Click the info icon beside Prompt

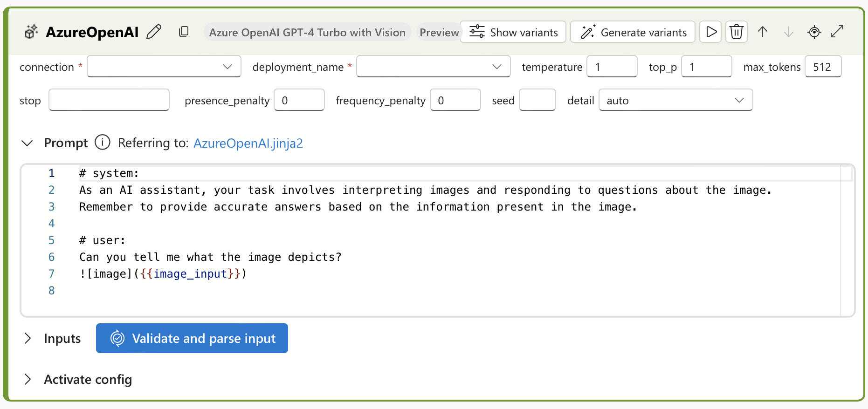pos(103,142)
